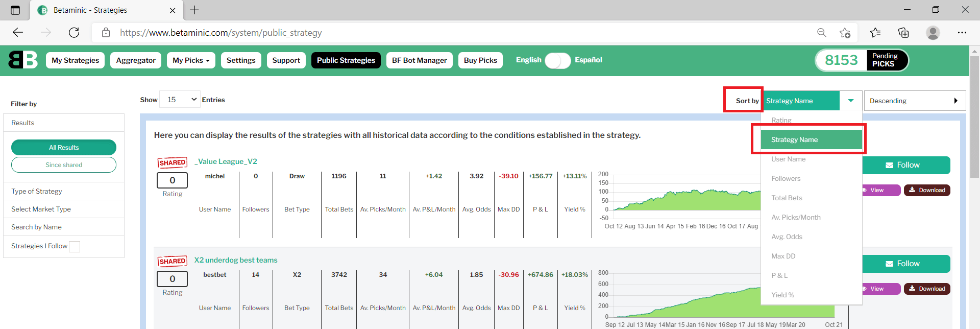
Task: Select Rating in the sort list
Action: click(812, 120)
